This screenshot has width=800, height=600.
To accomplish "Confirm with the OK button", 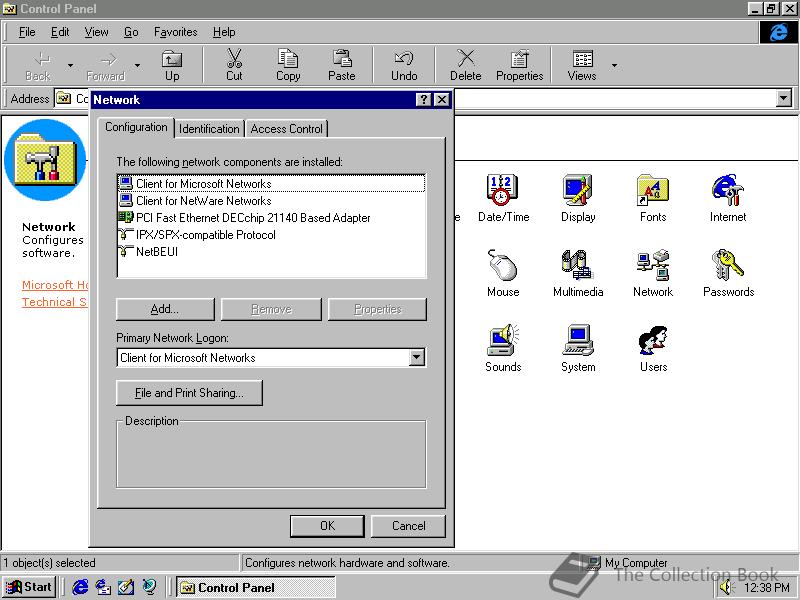I will coord(328,526).
